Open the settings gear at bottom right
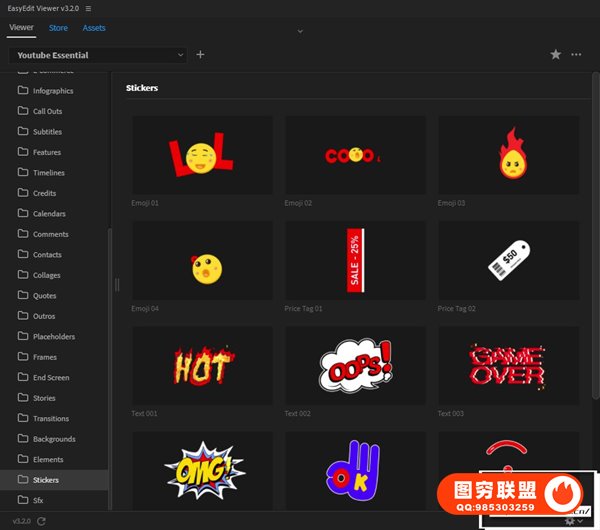600x530 pixels. [570, 521]
